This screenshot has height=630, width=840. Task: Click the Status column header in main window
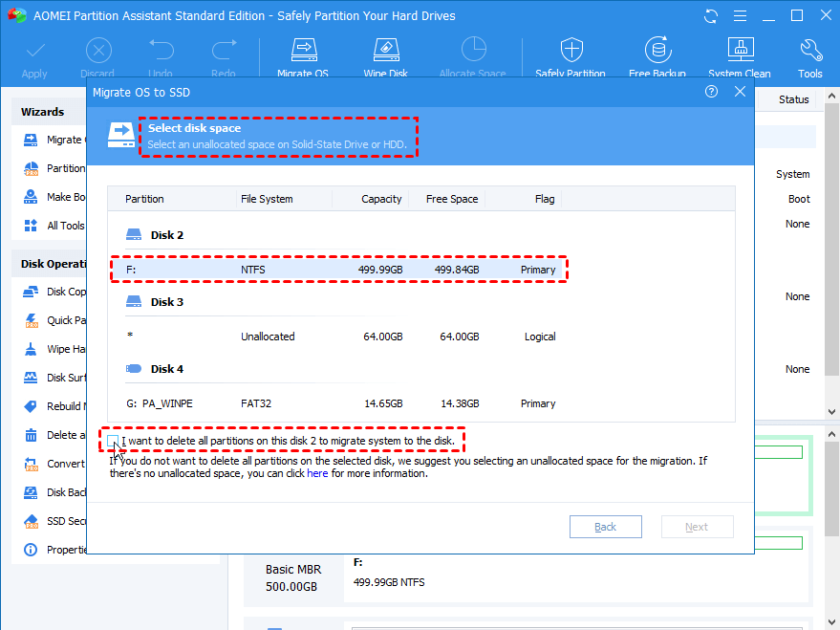pos(793,99)
